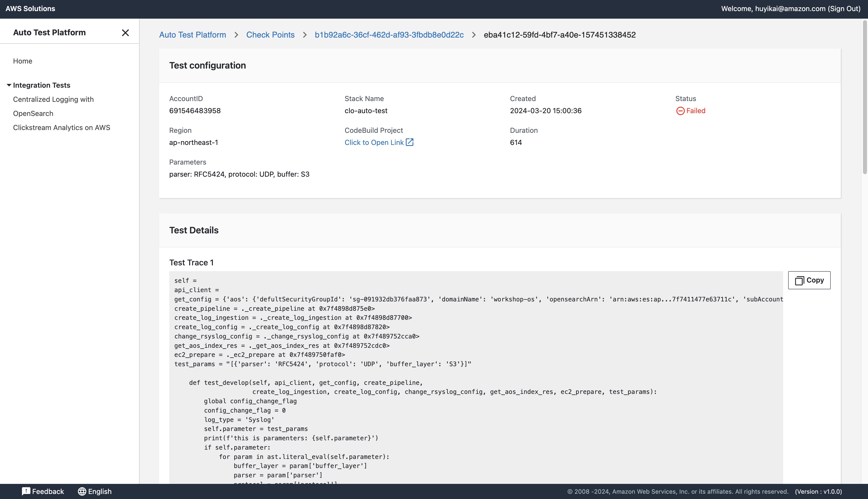
Task: Select Integration Tests section heading
Action: (42, 85)
